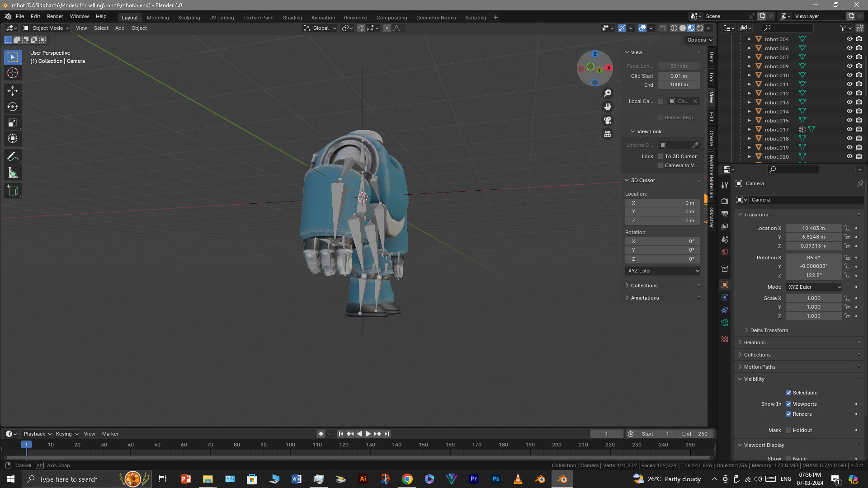The height and width of the screenshot is (488, 868).
Task: Click the pan view hand icon
Action: [608, 107]
